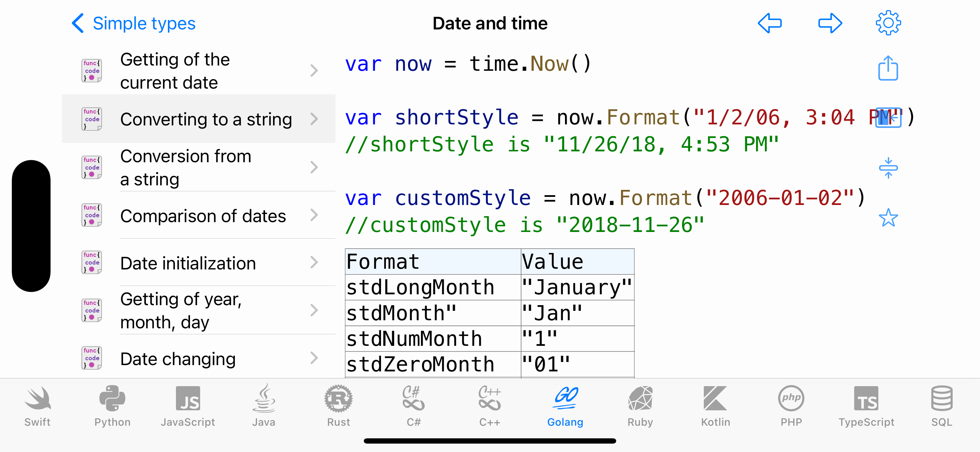Click the stdLongMonth table cell

point(433,287)
